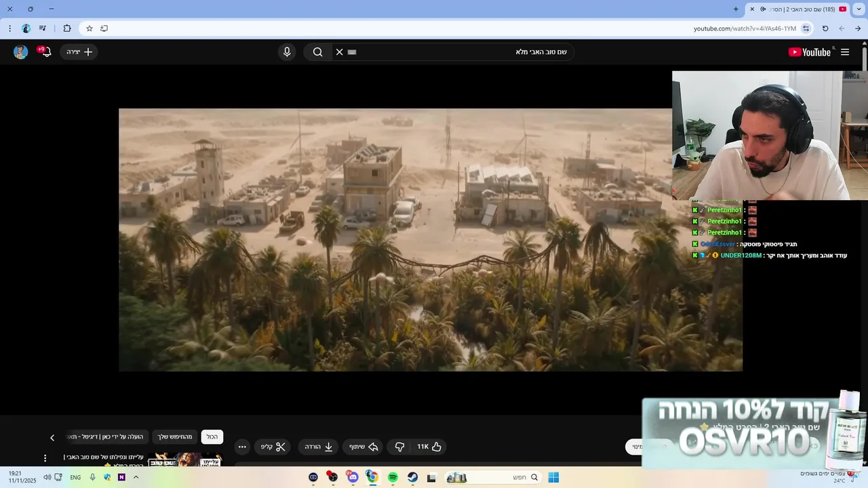Open Spotify from the taskbar
This screenshot has height=488, width=868.
tap(393, 477)
